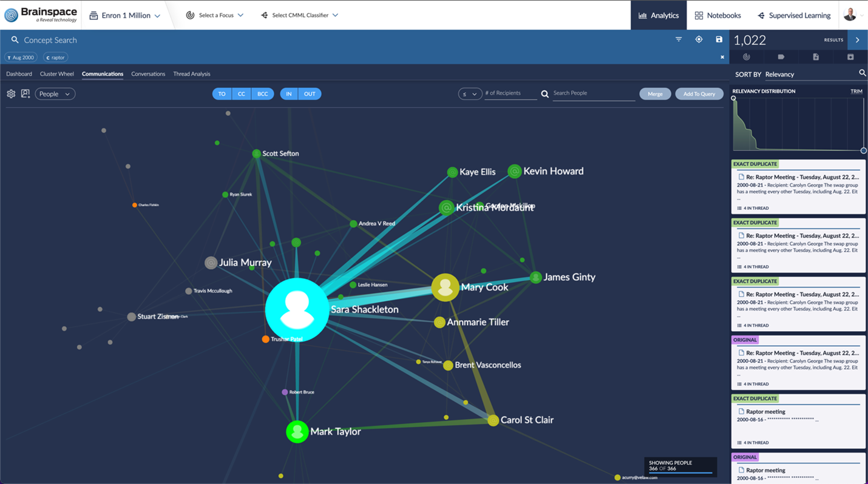Open the ORIGINAL Re: Raptor Meeting result
Viewport: 868px width, 484px height.
tap(798, 363)
